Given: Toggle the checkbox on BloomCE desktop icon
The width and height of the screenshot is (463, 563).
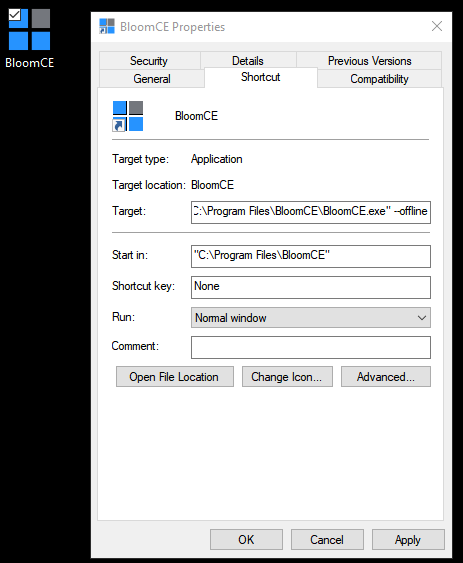Looking at the screenshot, I should point(15,15).
